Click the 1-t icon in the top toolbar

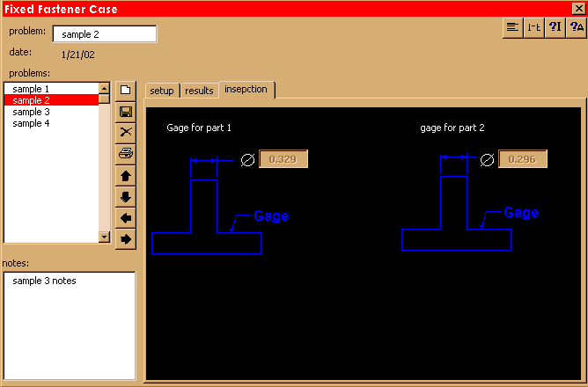tap(533, 27)
